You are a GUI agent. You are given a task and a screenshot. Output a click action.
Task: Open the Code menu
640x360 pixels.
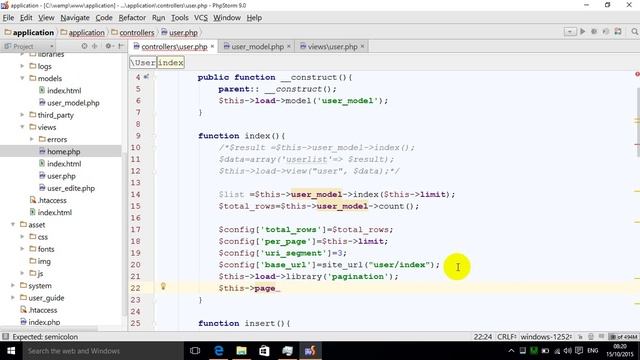pos(104,18)
